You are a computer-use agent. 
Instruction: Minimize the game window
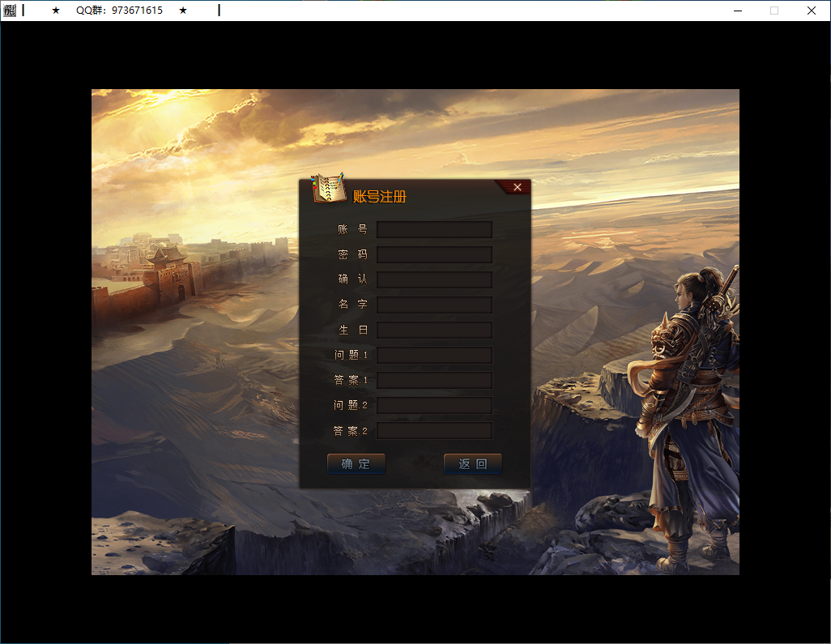(738, 11)
